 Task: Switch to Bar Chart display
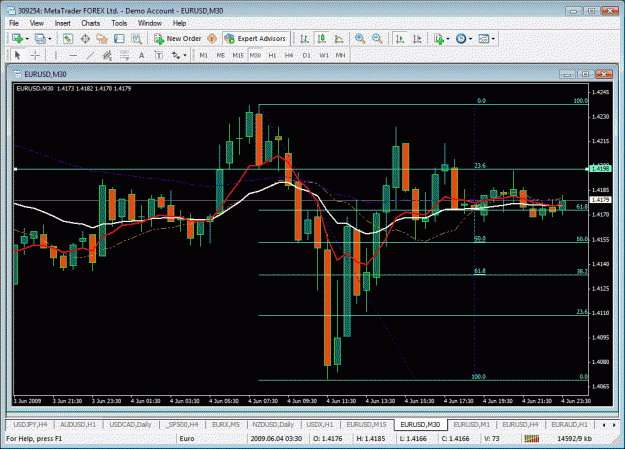(305, 39)
